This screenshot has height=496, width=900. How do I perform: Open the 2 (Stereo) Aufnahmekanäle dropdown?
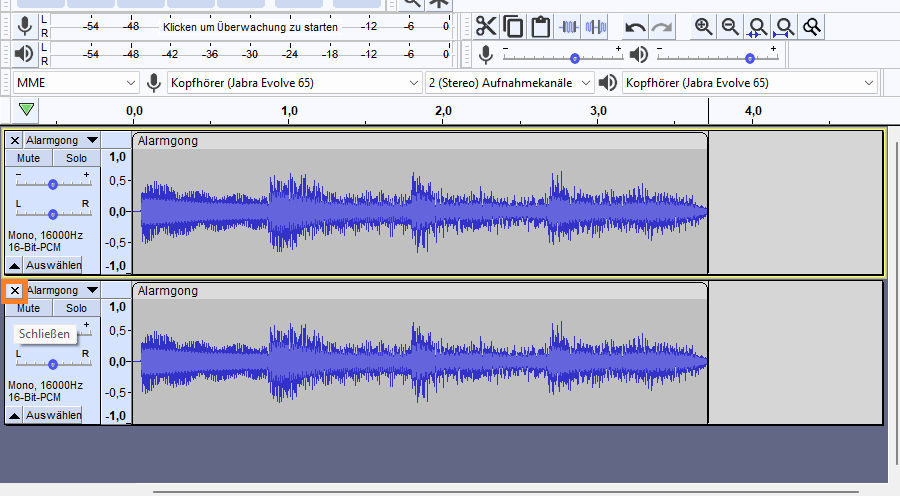[509, 83]
